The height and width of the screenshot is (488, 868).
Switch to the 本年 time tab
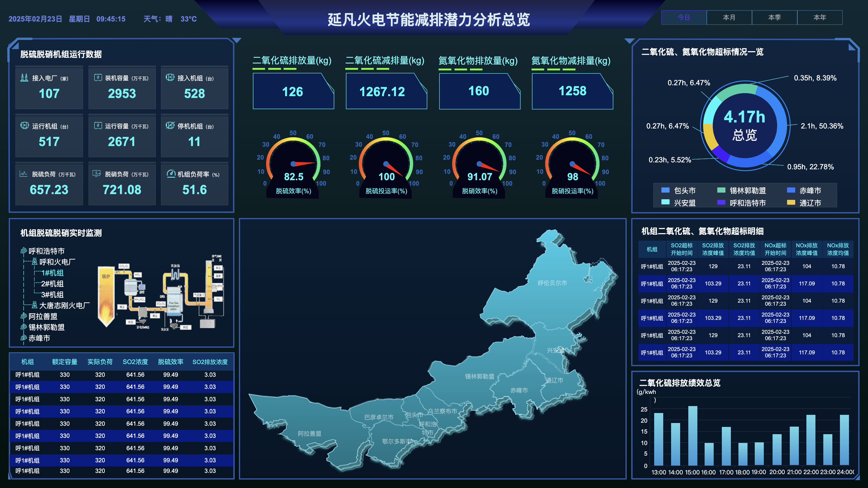(819, 18)
